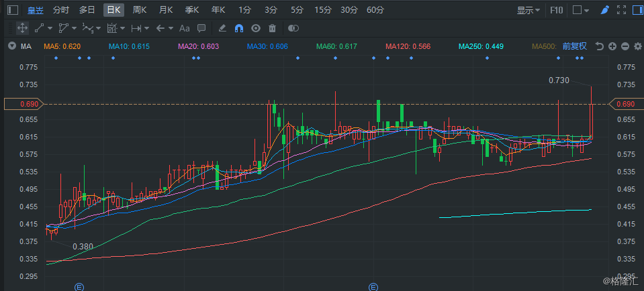This screenshot has width=644, height=291.
Task: Click the 0.730 high price label
Action: (x=559, y=80)
